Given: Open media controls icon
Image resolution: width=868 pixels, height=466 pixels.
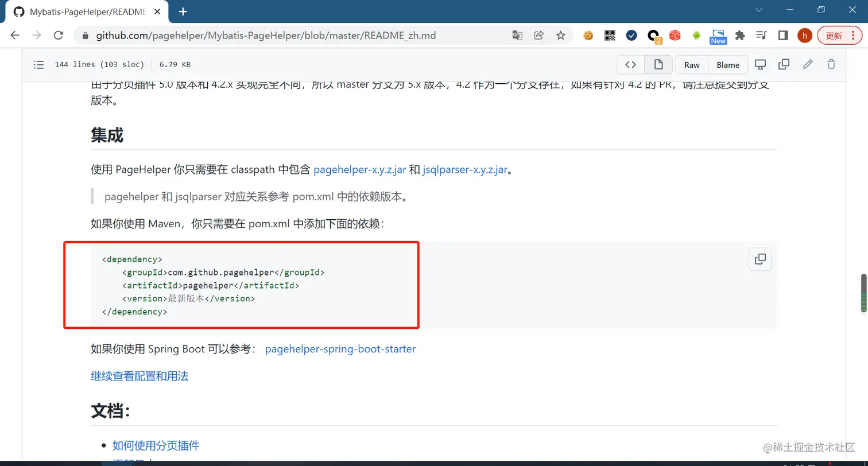Looking at the screenshot, I should pyautogui.click(x=761, y=36).
